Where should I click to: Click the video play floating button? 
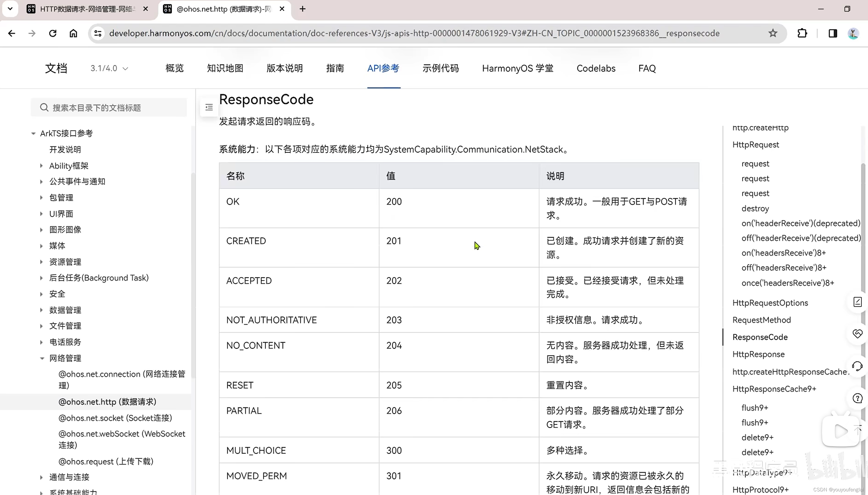pyautogui.click(x=841, y=431)
